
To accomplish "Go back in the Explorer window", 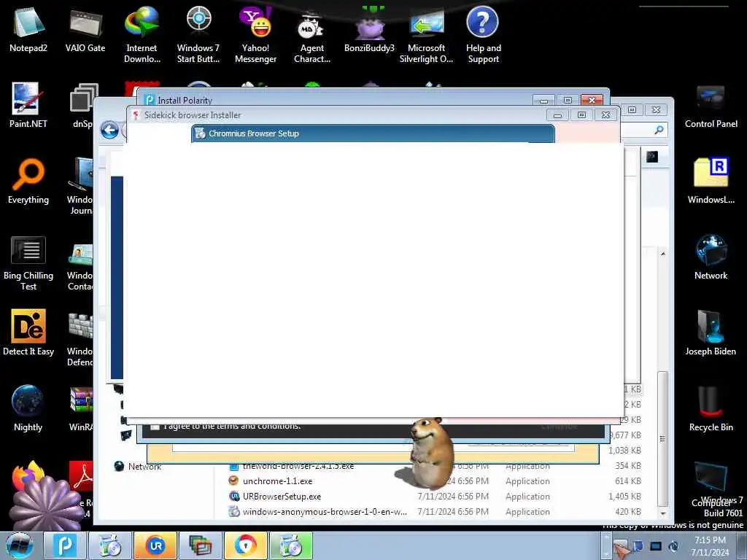I will (109, 130).
